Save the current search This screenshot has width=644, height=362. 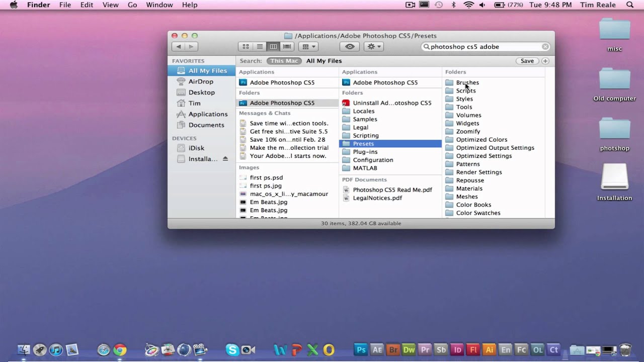527,61
